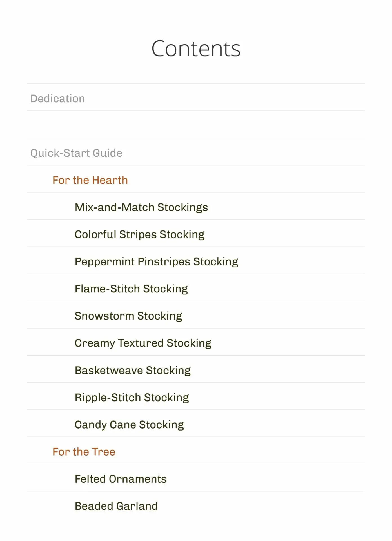Open the Felted Ornaments entry

[x=121, y=479]
